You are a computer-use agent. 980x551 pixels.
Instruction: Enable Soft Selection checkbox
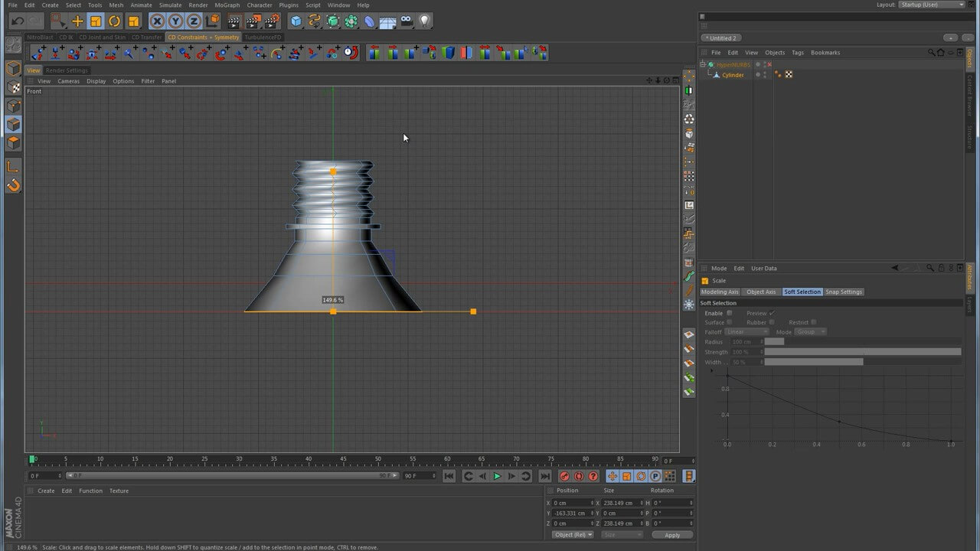pyautogui.click(x=729, y=313)
